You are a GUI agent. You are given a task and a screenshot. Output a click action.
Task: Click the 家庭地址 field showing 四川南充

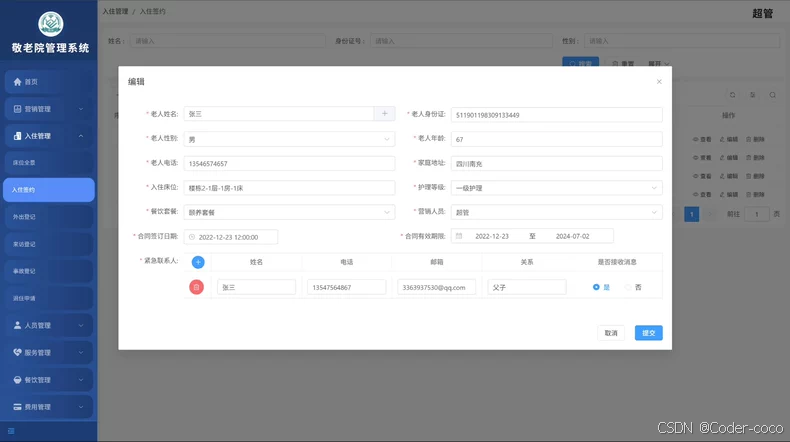coord(556,163)
